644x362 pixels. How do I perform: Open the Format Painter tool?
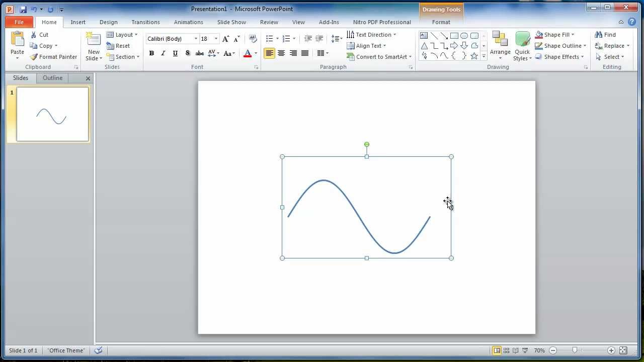(53, 57)
